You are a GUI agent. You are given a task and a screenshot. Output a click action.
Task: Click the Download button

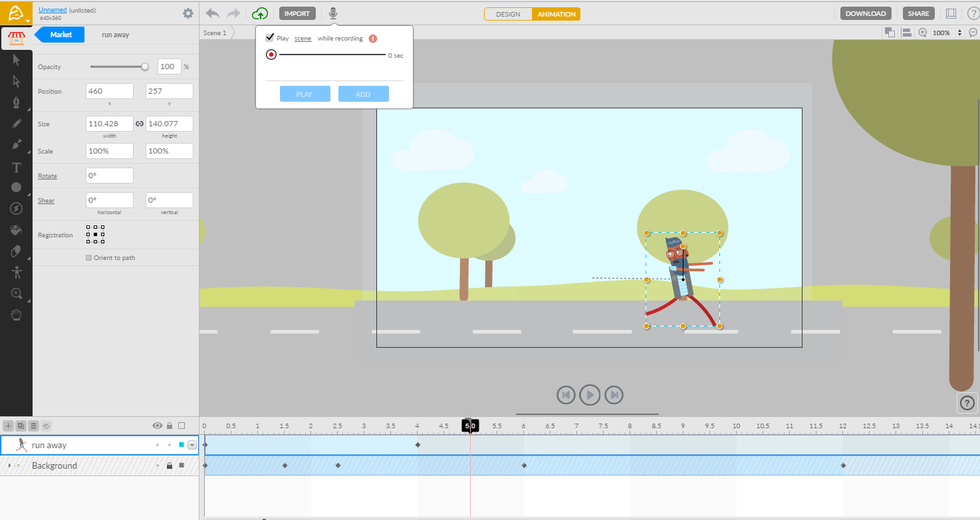coord(866,13)
